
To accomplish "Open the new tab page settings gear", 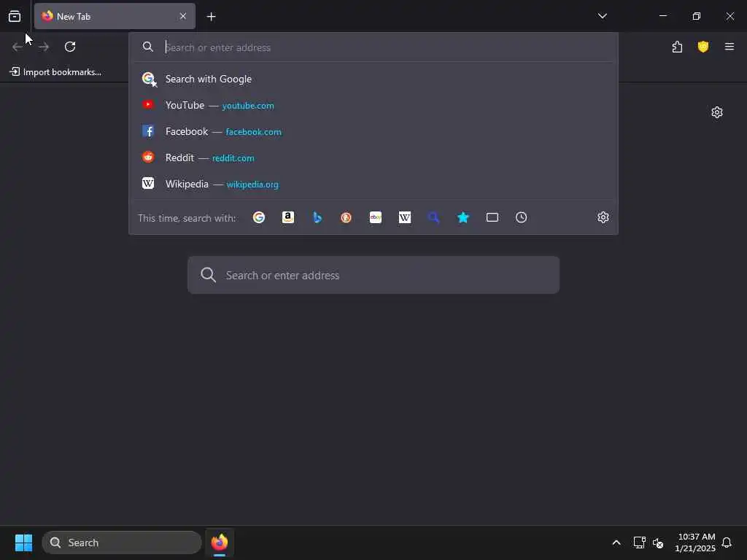I will pyautogui.click(x=716, y=112).
